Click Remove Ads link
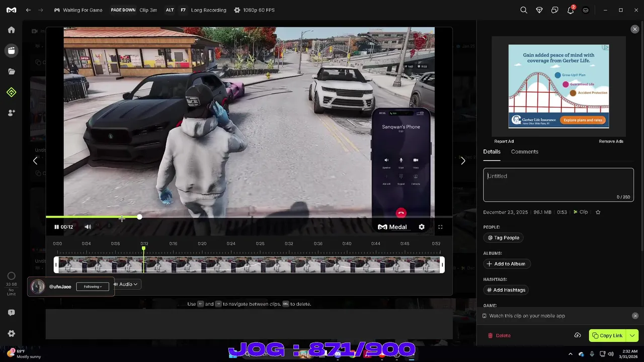This screenshot has height=362, width=644. pos(611,141)
